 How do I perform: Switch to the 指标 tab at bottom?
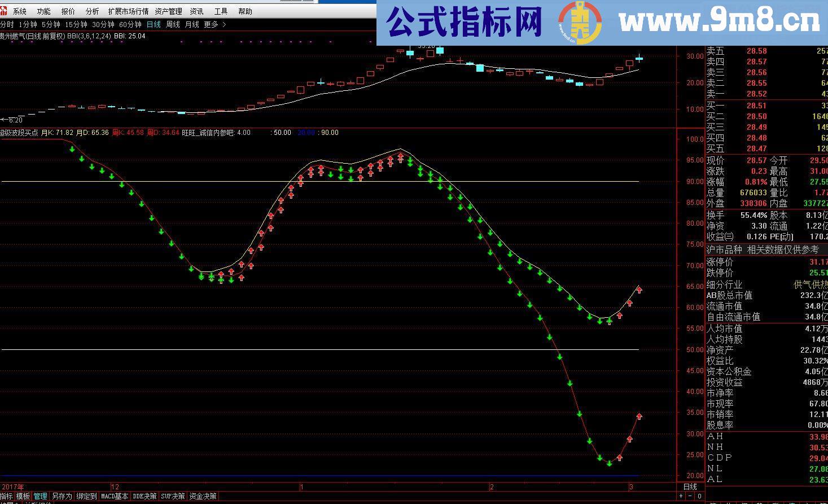[6, 496]
